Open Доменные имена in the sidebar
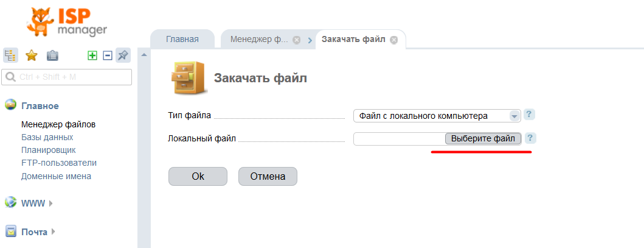The image size is (644, 248). coord(57,176)
